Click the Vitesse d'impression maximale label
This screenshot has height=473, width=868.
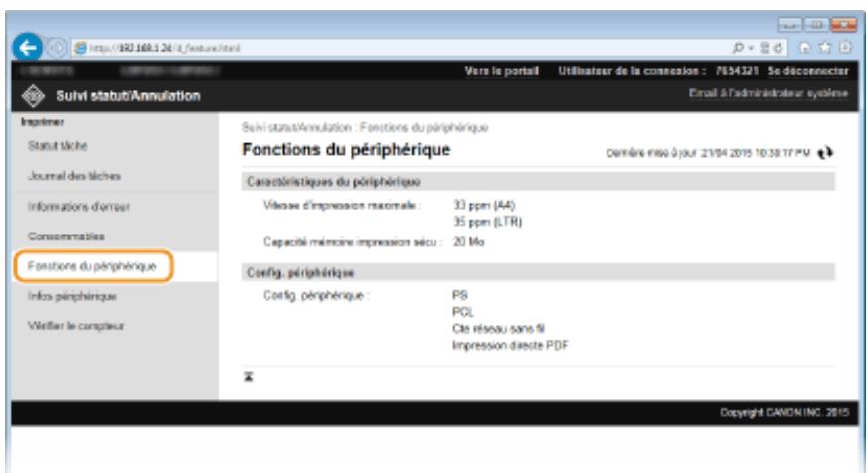click(342, 206)
